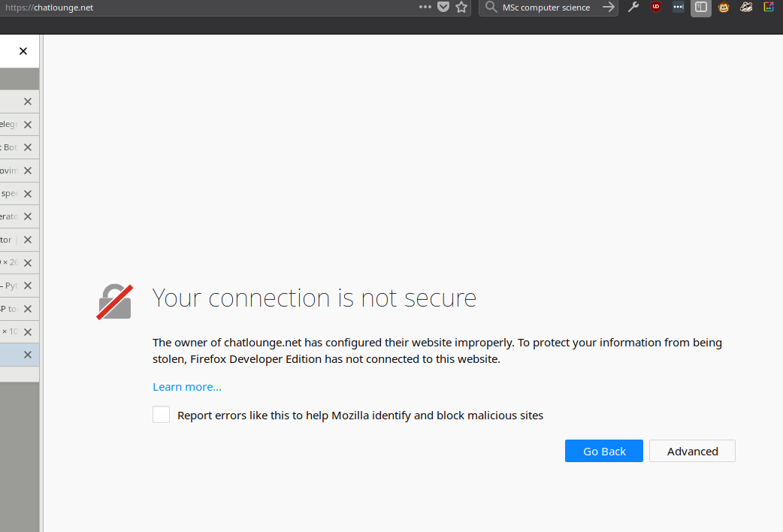Submit search with the arrow button
Viewport: 783px width, 532px height.
(x=608, y=8)
